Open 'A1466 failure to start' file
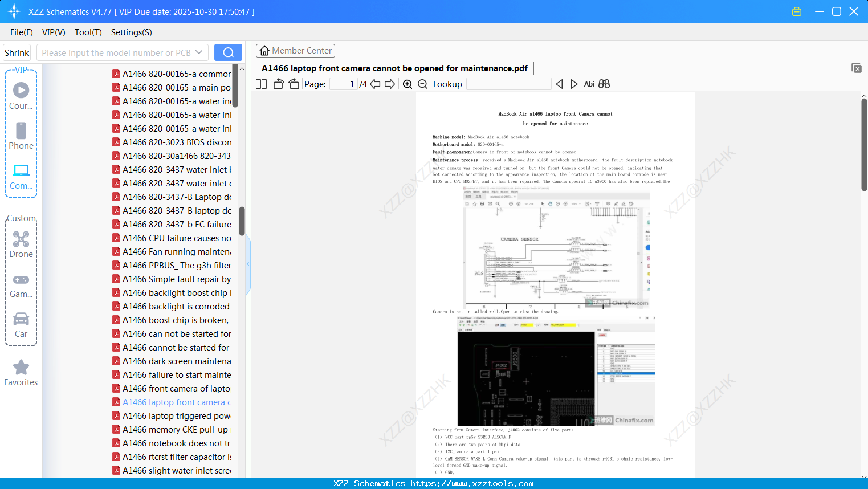Image resolution: width=868 pixels, height=489 pixels. click(x=172, y=375)
